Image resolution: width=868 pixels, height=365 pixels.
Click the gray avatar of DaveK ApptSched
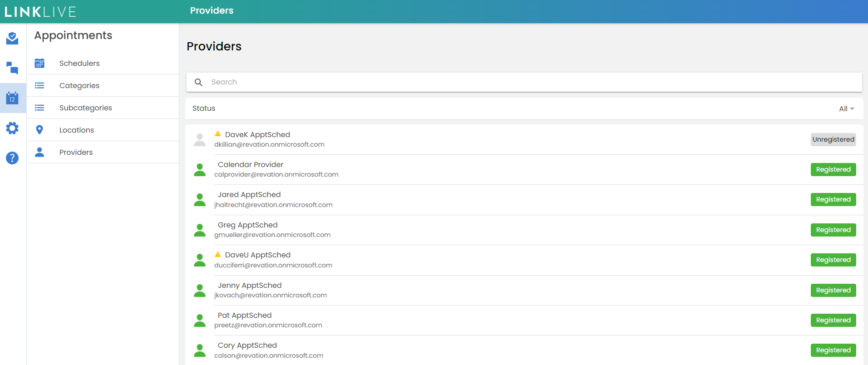[200, 140]
